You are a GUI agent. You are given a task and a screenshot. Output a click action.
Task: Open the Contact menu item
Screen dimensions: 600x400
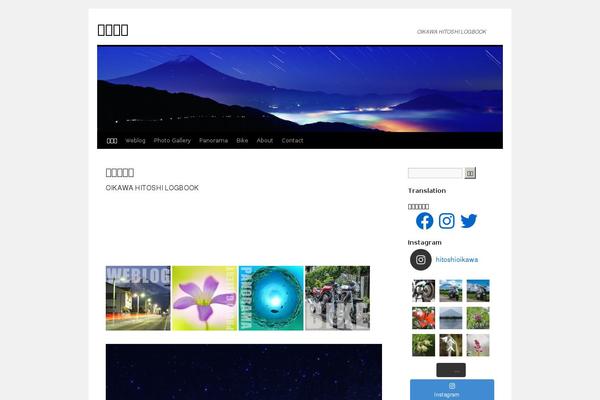pos(292,140)
